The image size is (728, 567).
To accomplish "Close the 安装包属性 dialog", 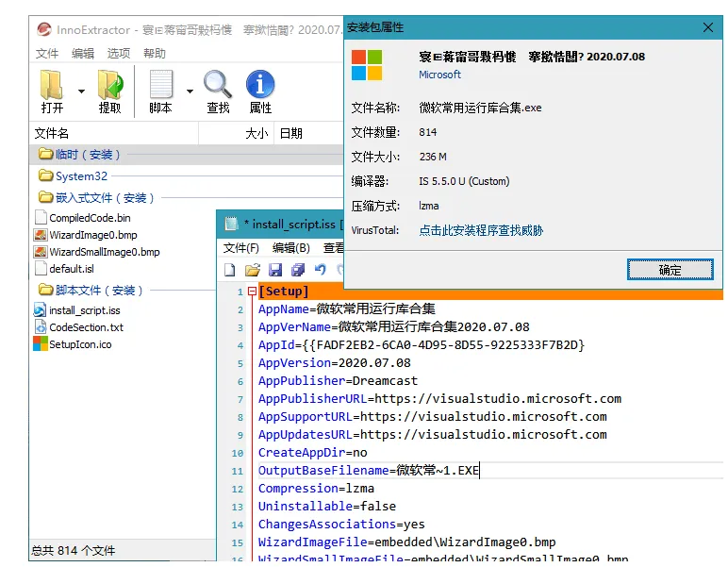I will click(x=707, y=27).
